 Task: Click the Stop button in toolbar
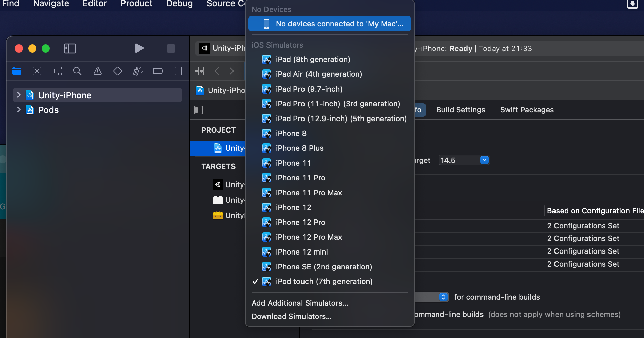tap(171, 48)
